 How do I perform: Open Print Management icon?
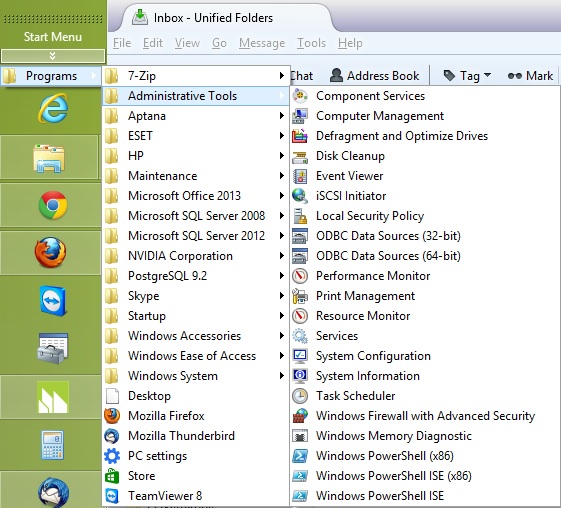click(x=300, y=296)
